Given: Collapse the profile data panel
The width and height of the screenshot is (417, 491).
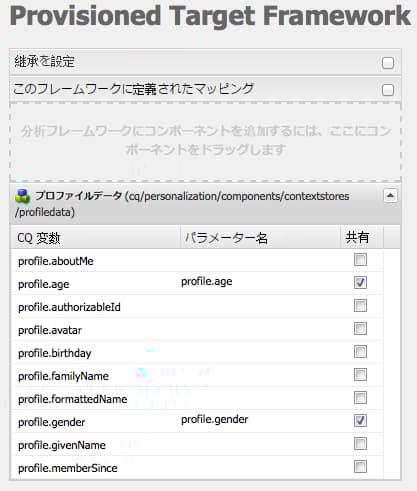Looking at the screenshot, I should 390,195.
